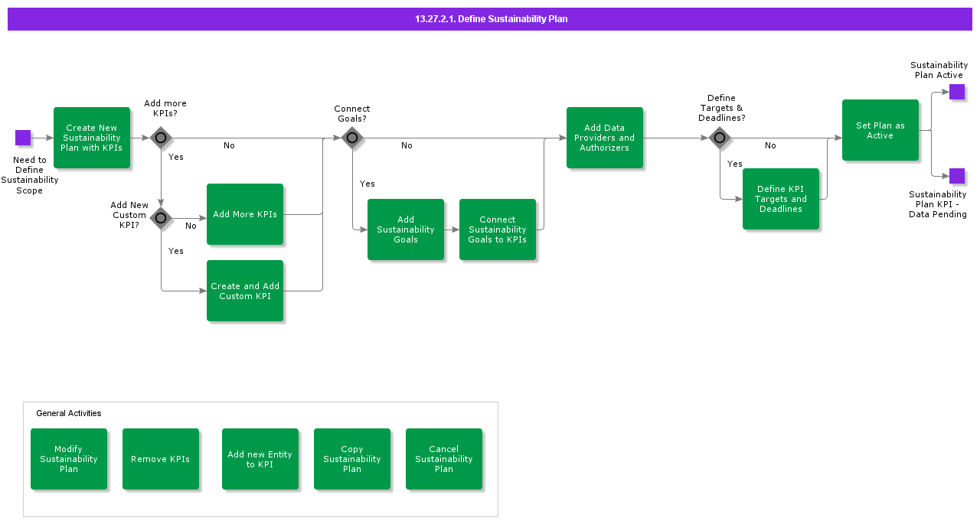Click the 'Add New Custom KPI?' label text

point(129,215)
